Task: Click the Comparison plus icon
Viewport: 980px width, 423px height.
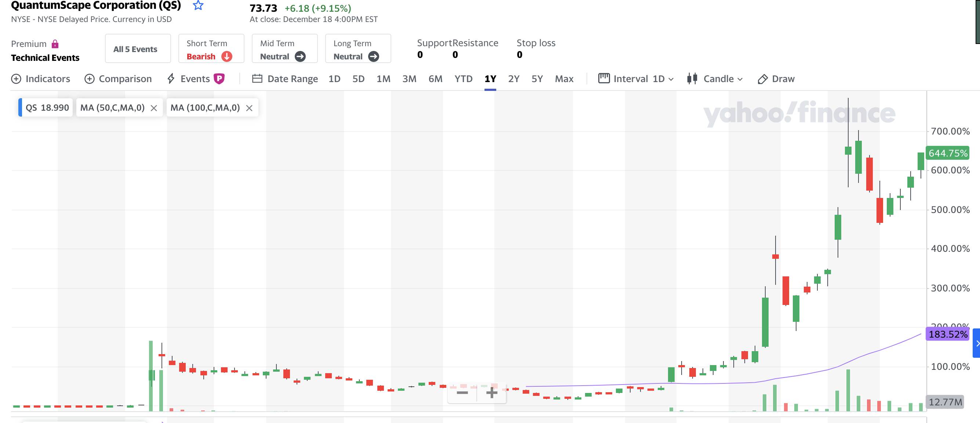Action: (90, 79)
